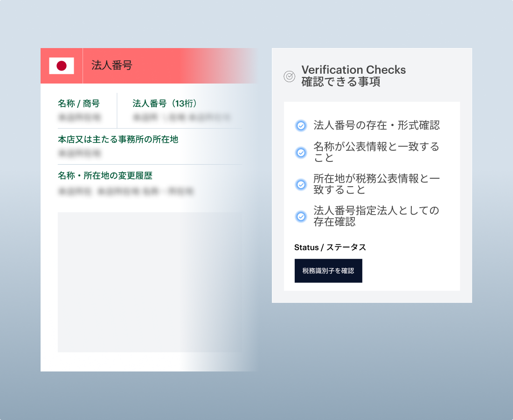The height and width of the screenshot is (420, 513).
Task: Click the Verification Checks heading text
Action: pos(354,70)
